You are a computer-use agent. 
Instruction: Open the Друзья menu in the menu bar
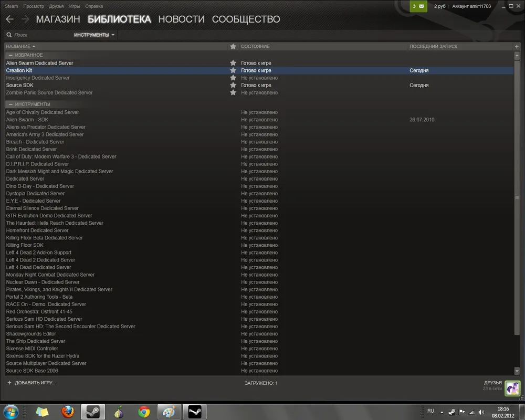[56, 6]
